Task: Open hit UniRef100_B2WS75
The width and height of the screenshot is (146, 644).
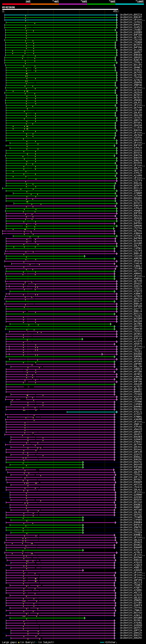Action: [x=131, y=60]
